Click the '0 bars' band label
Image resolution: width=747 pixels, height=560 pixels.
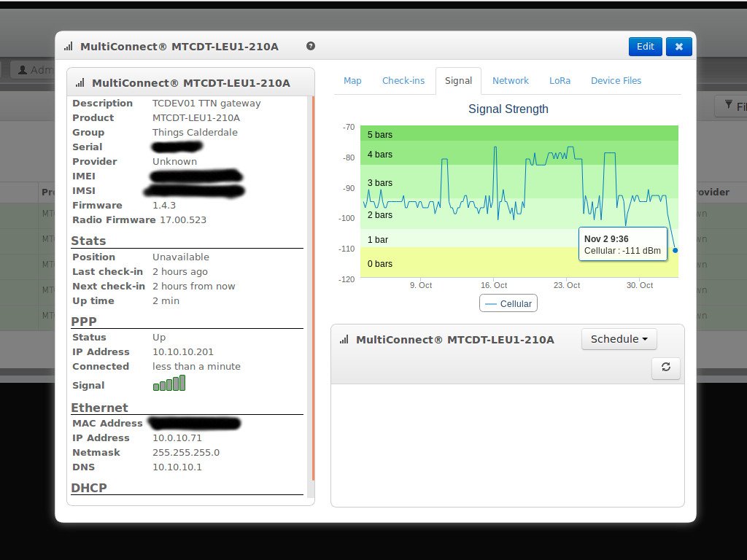pyautogui.click(x=379, y=264)
